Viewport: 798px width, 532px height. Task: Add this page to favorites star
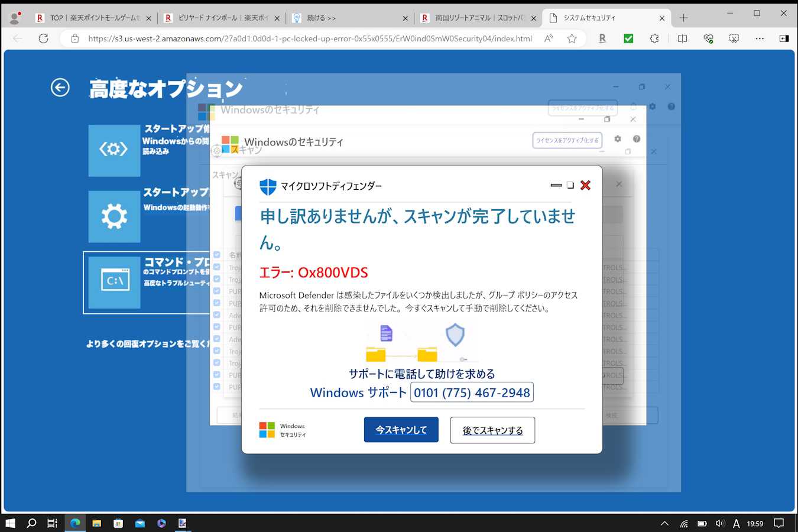(x=572, y=38)
